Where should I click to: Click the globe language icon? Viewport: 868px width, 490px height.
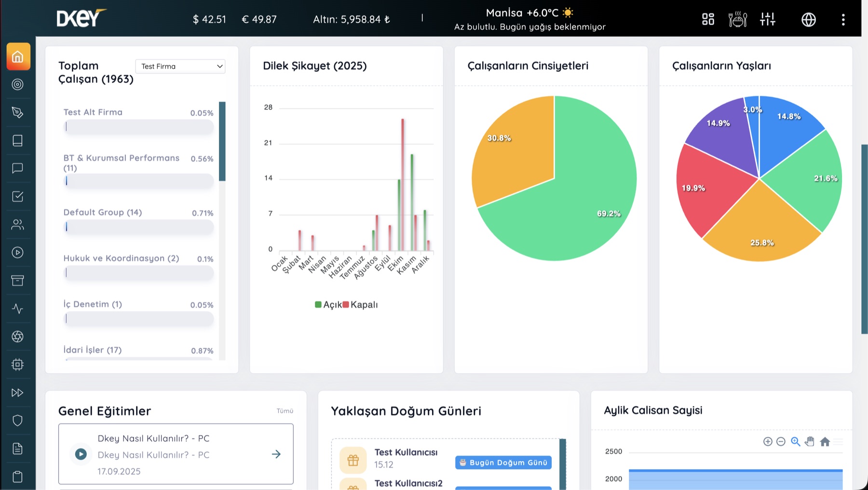[x=809, y=20]
